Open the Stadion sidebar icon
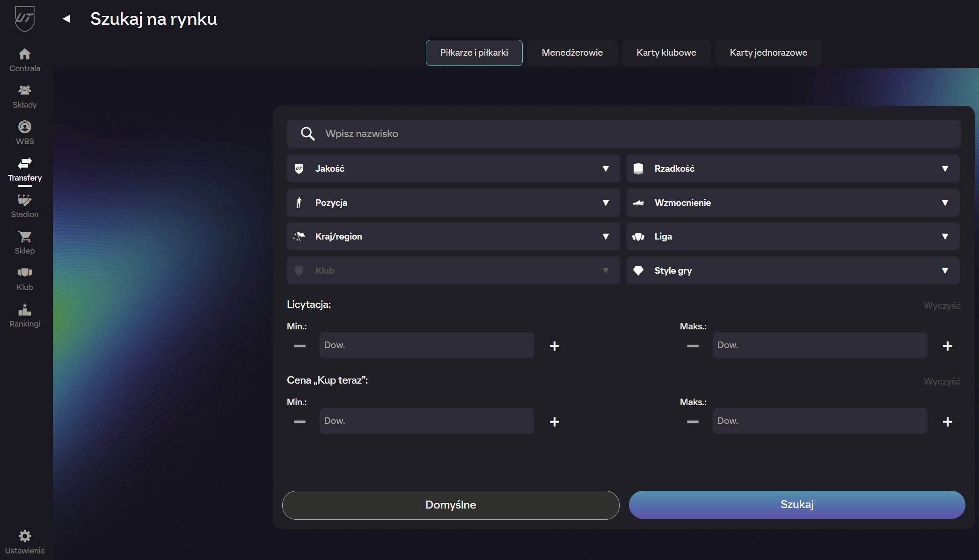Viewport: 979px width, 560px height. tap(25, 200)
